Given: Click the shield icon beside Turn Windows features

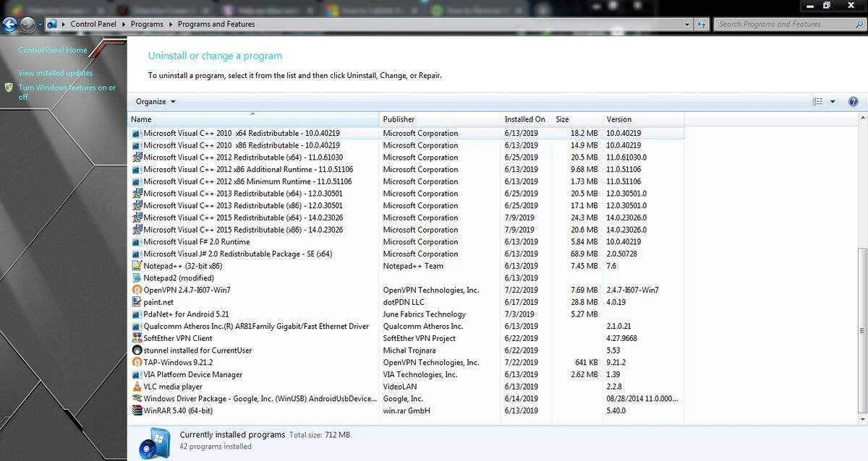Looking at the screenshot, I should coord(9,87).
